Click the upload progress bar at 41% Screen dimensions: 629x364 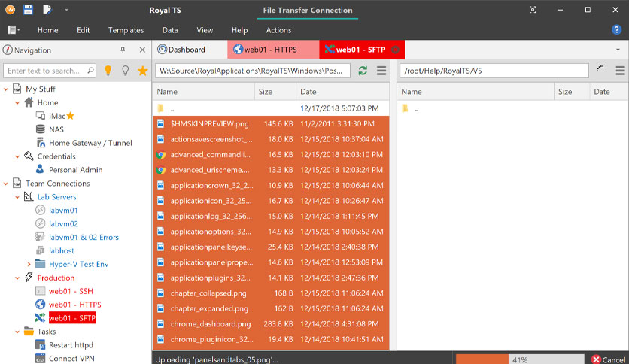(x=520, y=359)
